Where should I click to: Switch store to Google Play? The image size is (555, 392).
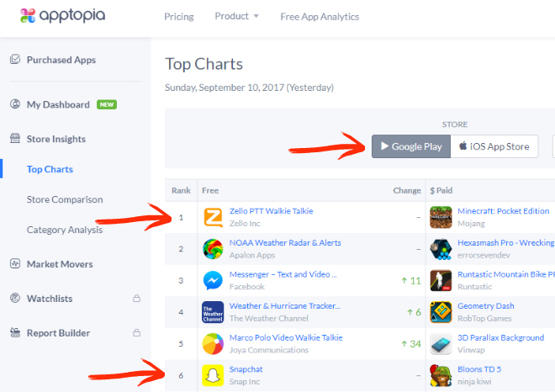(411, 146)
